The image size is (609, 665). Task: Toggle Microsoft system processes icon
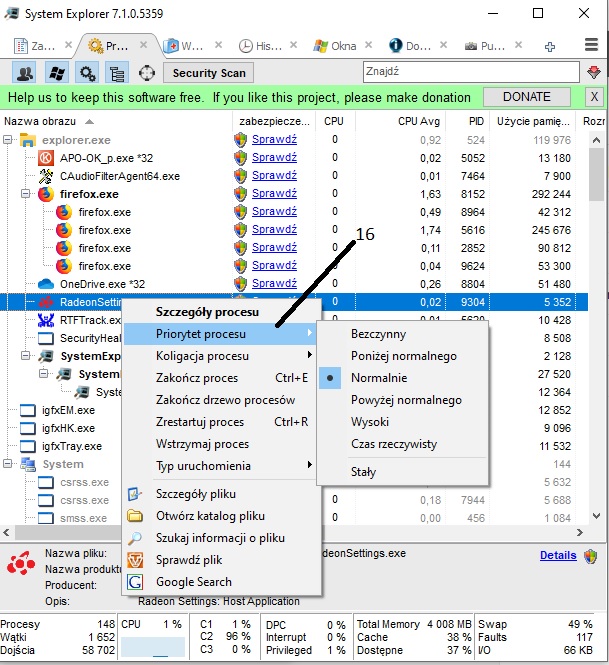click(56, 73)
